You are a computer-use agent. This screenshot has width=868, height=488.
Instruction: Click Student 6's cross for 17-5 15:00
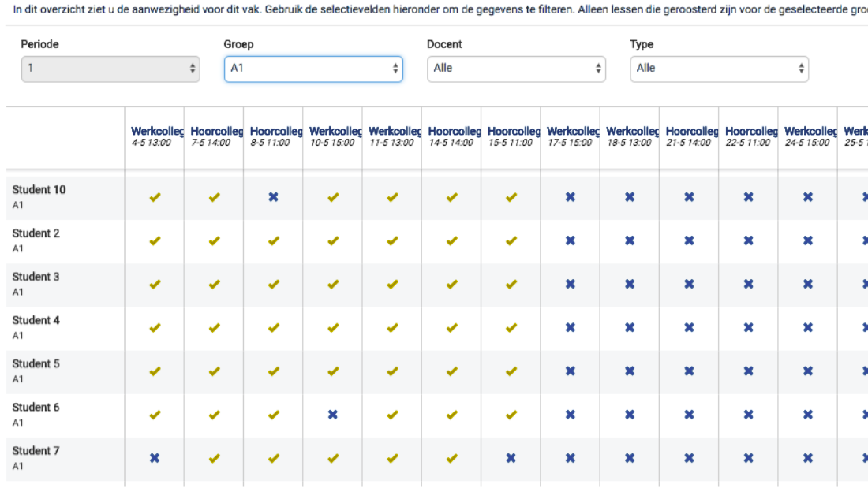[571, 415]
